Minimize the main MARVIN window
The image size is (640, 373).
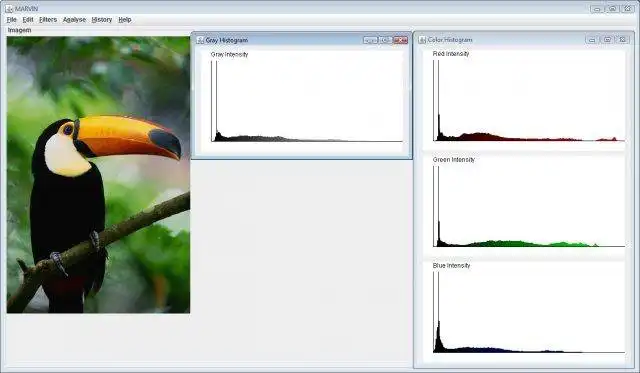[x=597, y=9]
